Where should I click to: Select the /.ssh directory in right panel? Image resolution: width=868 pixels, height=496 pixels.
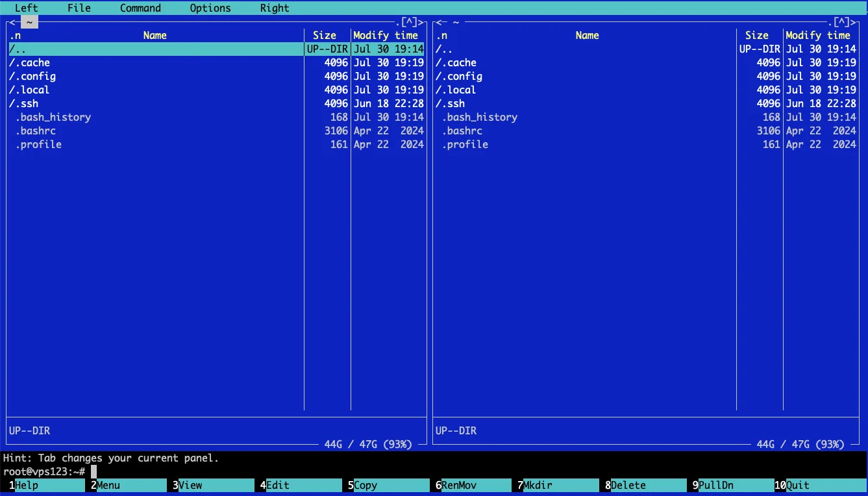646,104
